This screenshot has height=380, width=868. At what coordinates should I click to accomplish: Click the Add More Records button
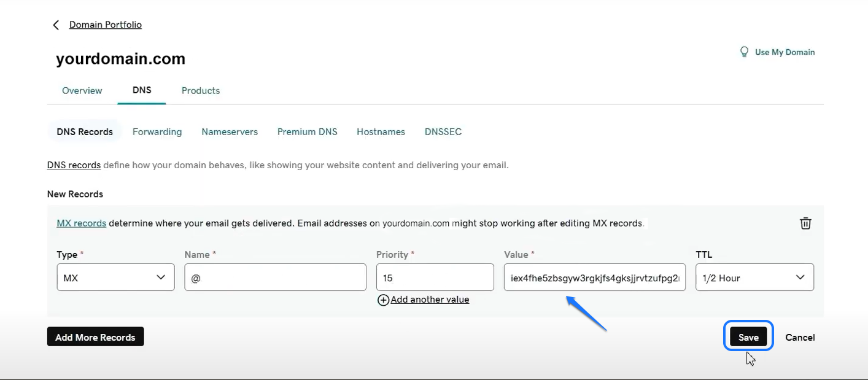click(95, 337)
